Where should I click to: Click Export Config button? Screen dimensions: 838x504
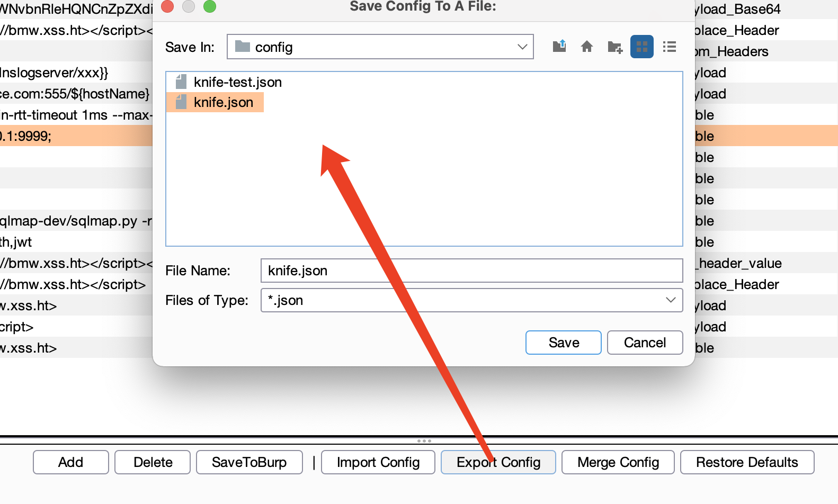(x=498, y=462)
